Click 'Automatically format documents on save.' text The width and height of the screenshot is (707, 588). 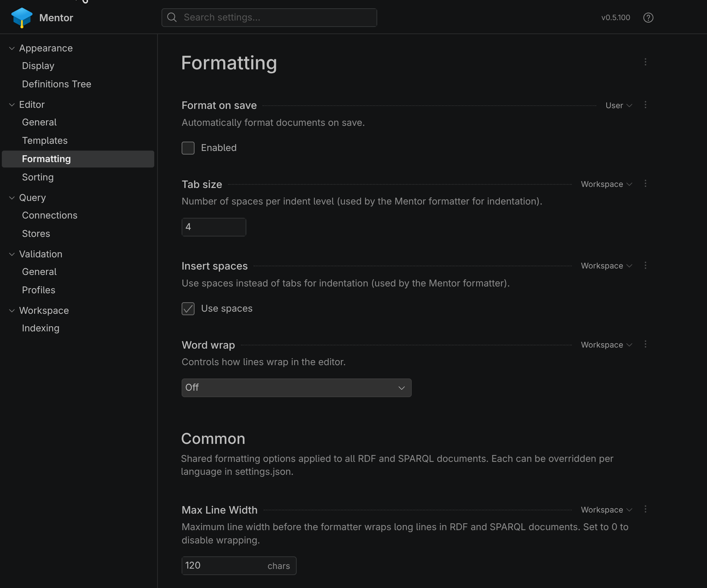tap(273, 123)
